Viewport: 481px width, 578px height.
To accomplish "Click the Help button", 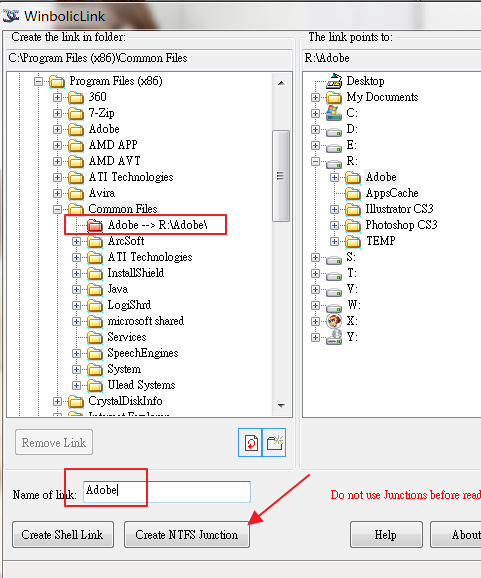I will point(386,535).
